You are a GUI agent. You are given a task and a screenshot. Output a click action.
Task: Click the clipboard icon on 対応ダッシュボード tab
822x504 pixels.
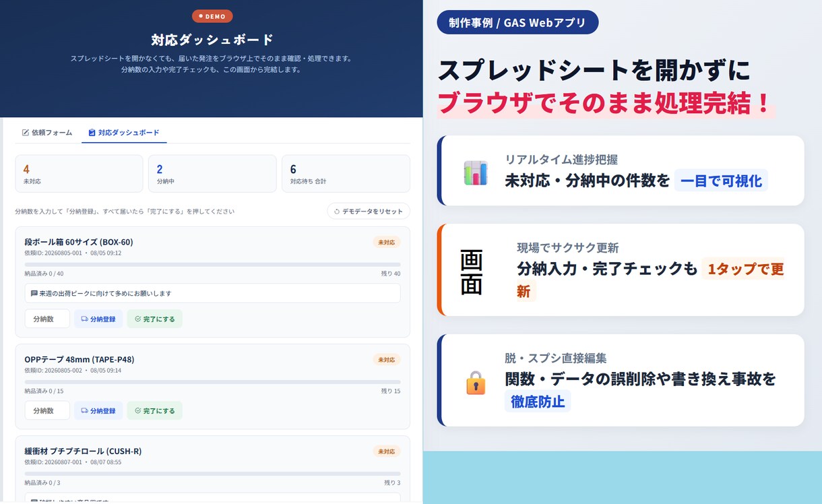tap(92, 133)
